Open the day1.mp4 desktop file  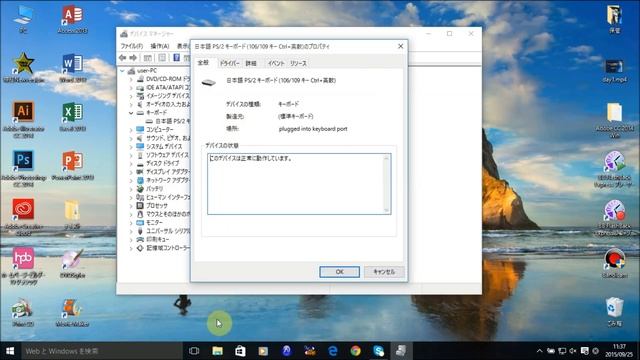pyautogui.click(x=614, y=71)
